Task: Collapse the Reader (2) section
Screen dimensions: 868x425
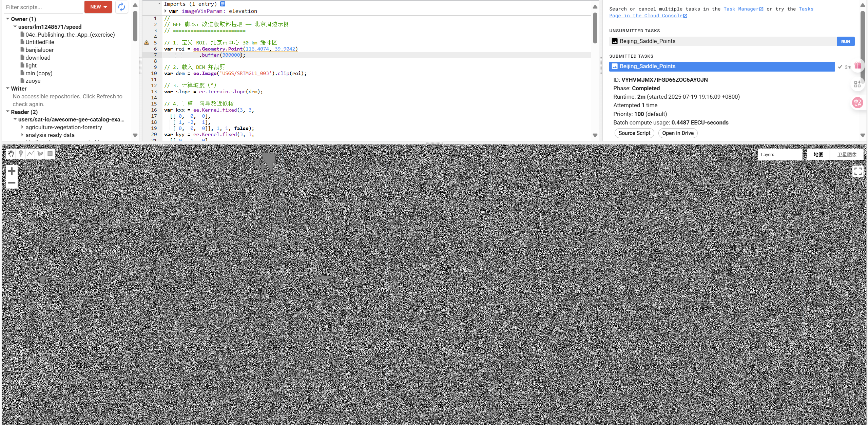Action: coord(7,112)
